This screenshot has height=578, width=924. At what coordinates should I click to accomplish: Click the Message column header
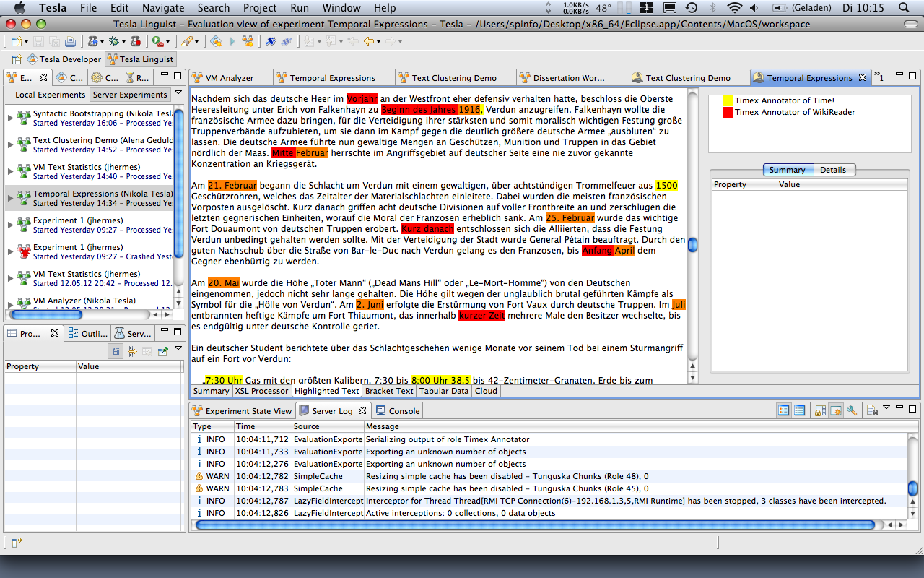tap(635, 426)
